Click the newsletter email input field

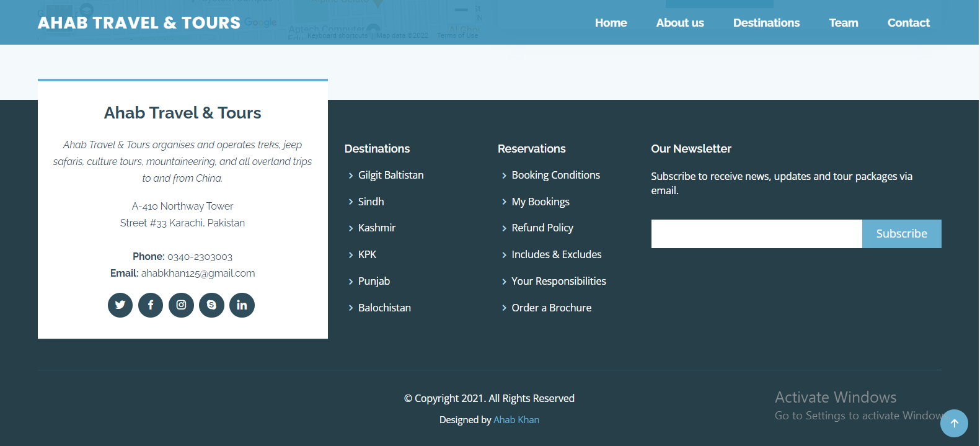(756, 234)
